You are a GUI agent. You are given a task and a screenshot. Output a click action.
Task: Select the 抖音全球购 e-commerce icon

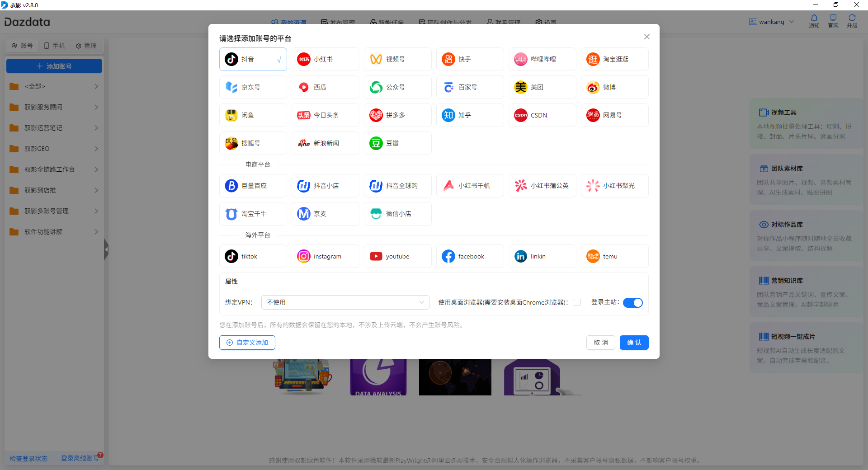tap(376, 186)
